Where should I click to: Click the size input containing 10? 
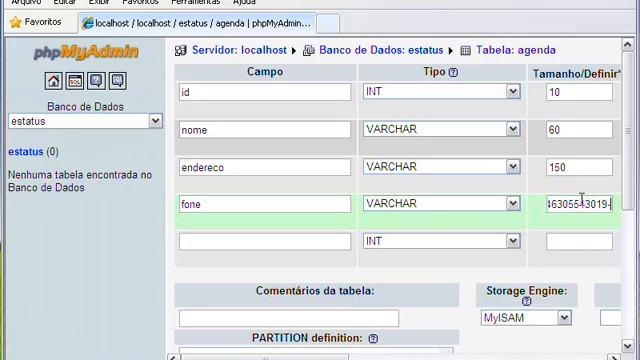coord(580,92)
